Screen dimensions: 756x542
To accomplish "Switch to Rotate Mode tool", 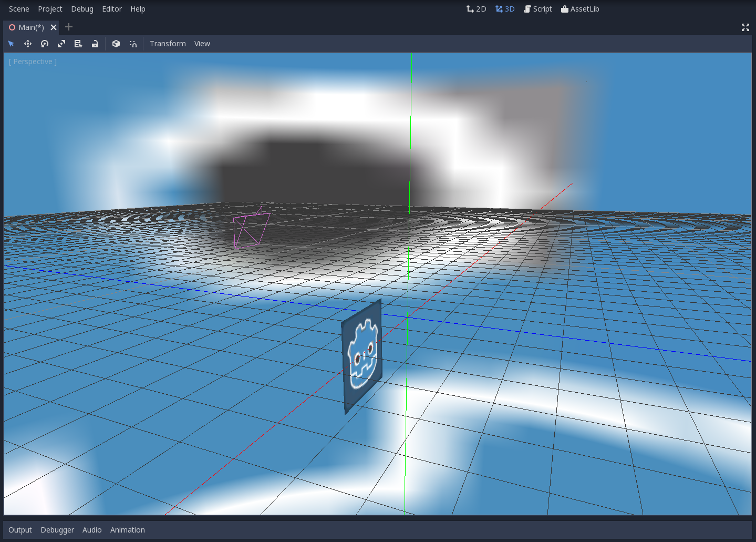I will point(45,44).
